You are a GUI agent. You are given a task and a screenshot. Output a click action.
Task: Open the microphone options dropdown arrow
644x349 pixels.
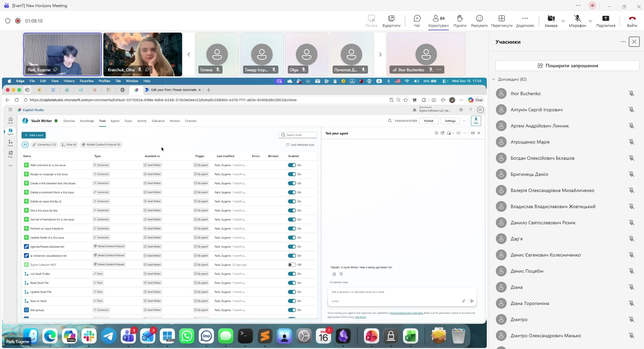click(x=590, y=21)
